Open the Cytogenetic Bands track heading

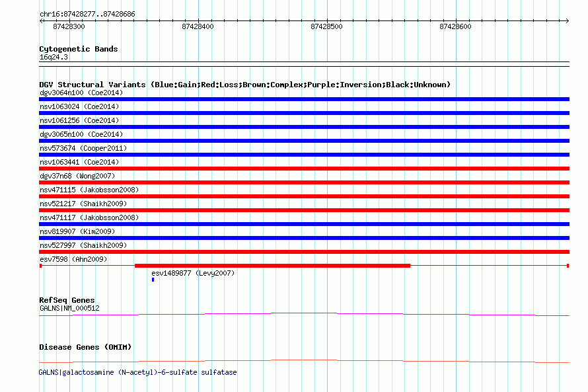[x=79, y=49]
